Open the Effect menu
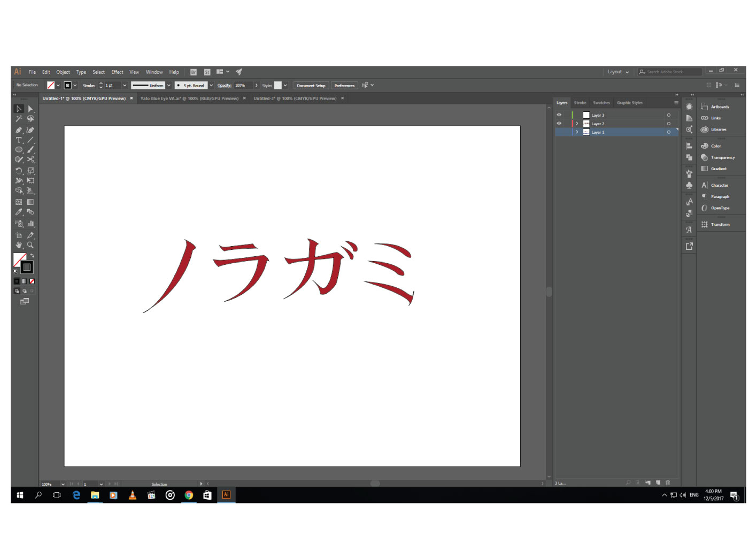 [x=117, y=72]
